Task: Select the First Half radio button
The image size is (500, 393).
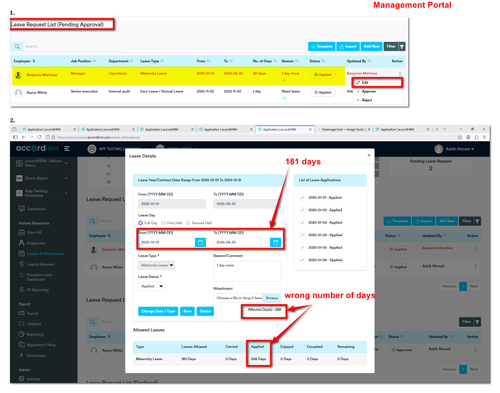Action: click(163, 223)
